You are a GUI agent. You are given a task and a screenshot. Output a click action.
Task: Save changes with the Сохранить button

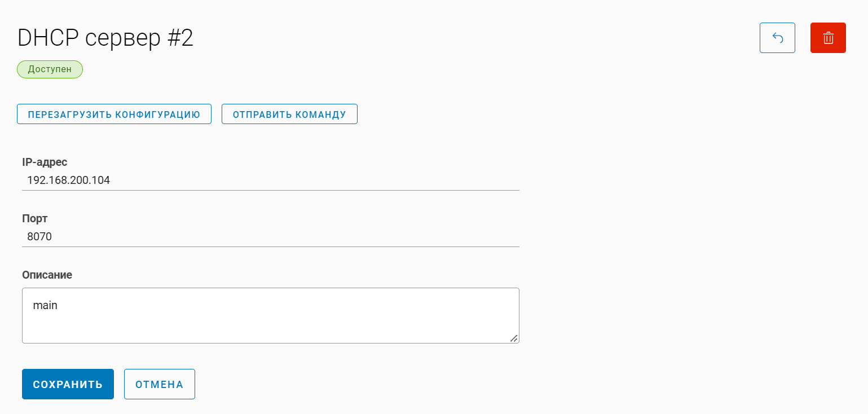68,384
